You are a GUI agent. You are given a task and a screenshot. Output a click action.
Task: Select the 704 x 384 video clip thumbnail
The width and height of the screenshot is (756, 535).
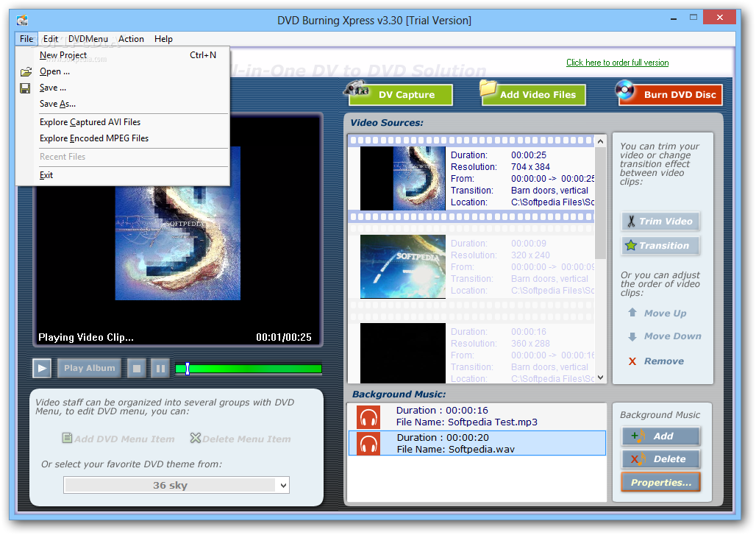402,179
